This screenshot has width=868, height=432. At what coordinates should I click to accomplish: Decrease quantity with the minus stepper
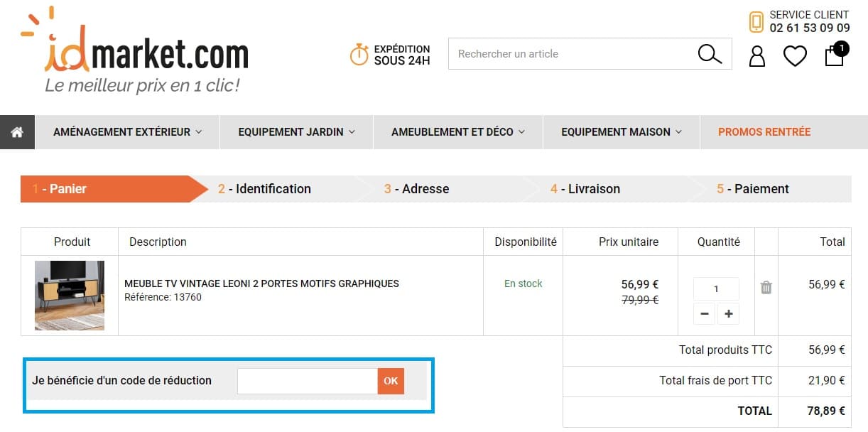(704, 313)
